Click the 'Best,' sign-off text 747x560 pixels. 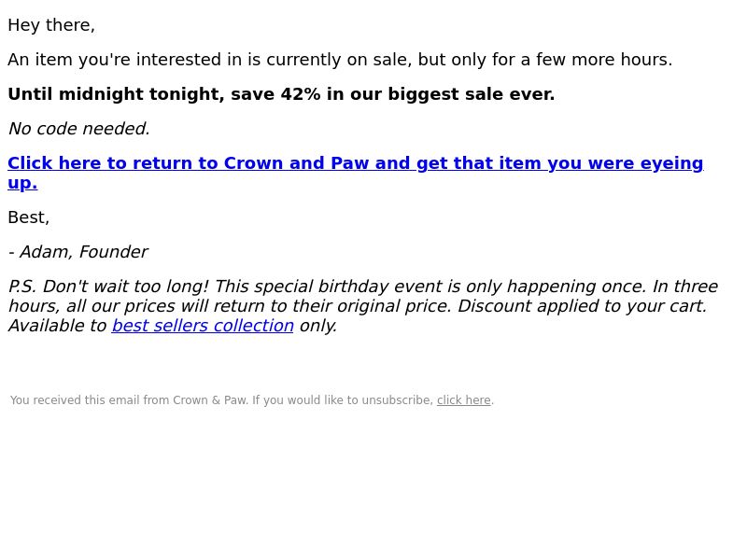pos(29,217)
